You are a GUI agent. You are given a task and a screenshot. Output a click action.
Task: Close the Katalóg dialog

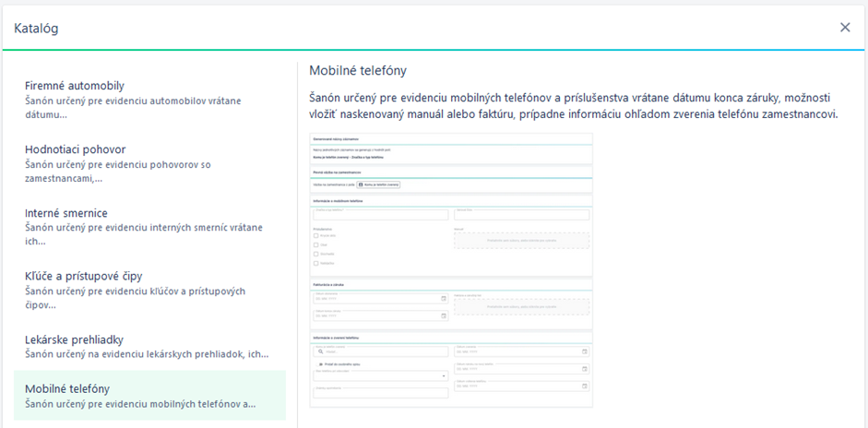click(x=845, y=28)
